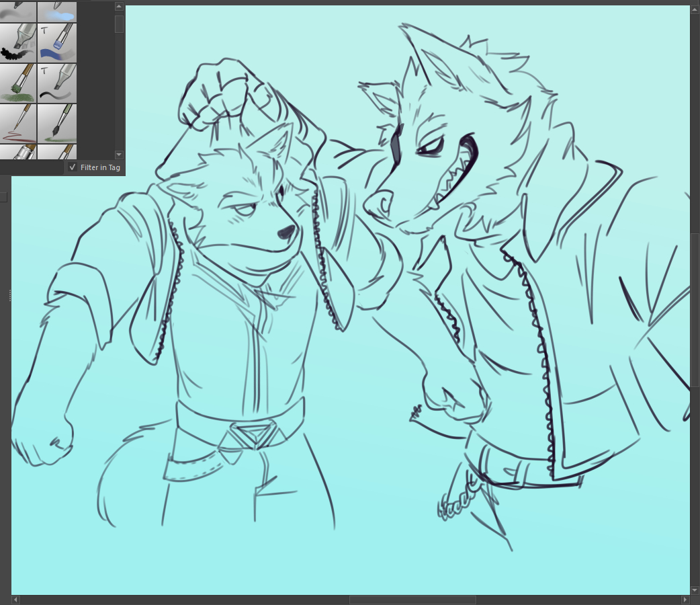Click the canvas horizontal scrollbar left arrow
Screen dimensions: 700x605
pos(16,600)
